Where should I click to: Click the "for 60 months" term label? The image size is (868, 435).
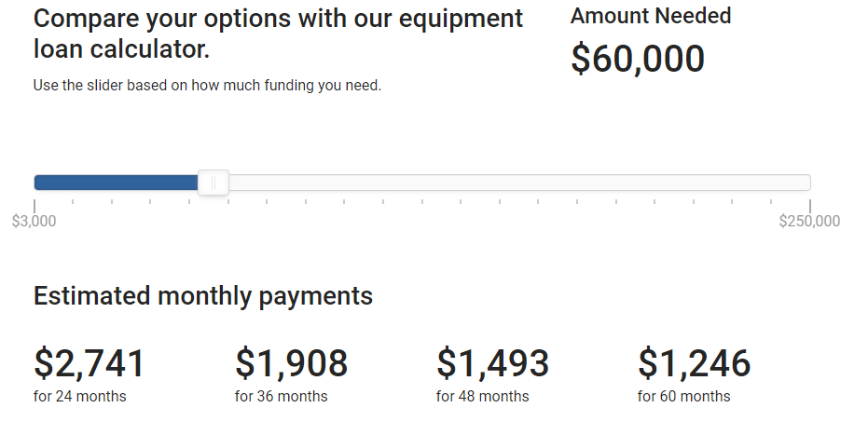point(684,397)
